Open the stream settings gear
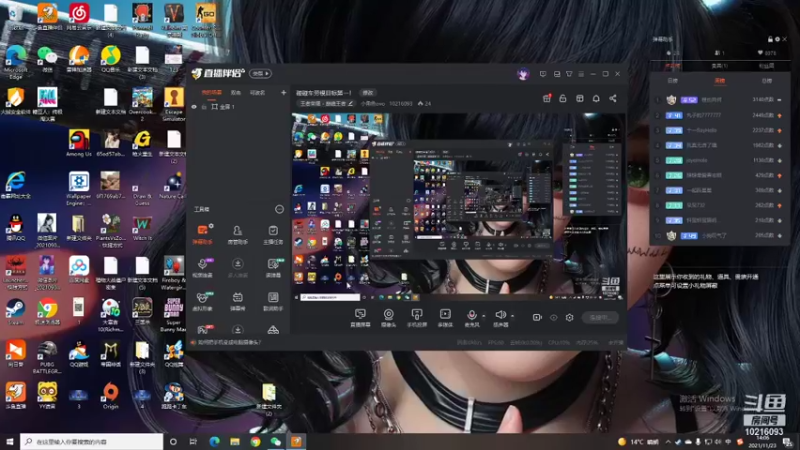This screenshot has height=450, width=800. pos(569,317)
